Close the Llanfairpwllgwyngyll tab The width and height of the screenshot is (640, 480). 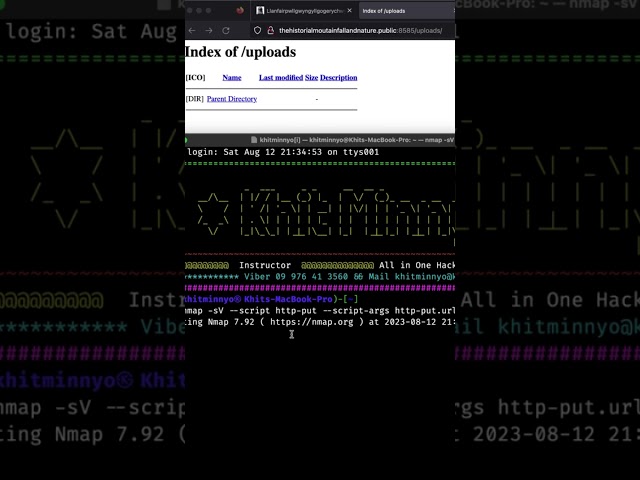[349, 11]
